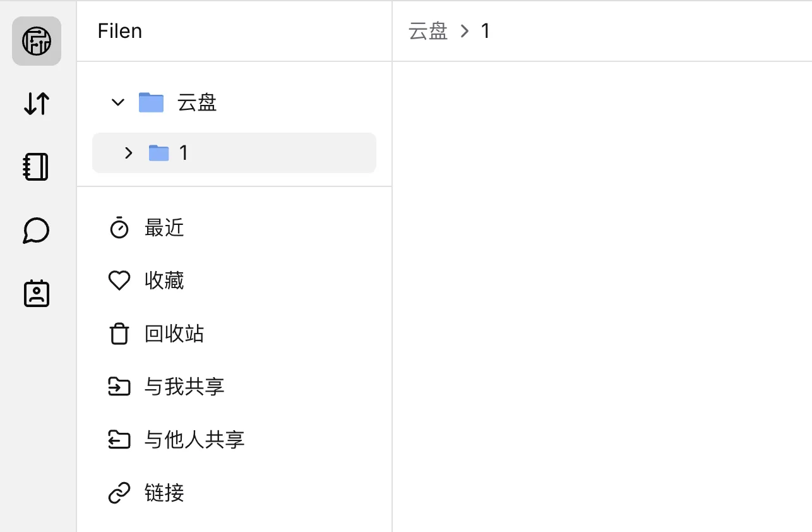Select folder 1 in the tree
This screenshot has height=532, width=812.
183,153
